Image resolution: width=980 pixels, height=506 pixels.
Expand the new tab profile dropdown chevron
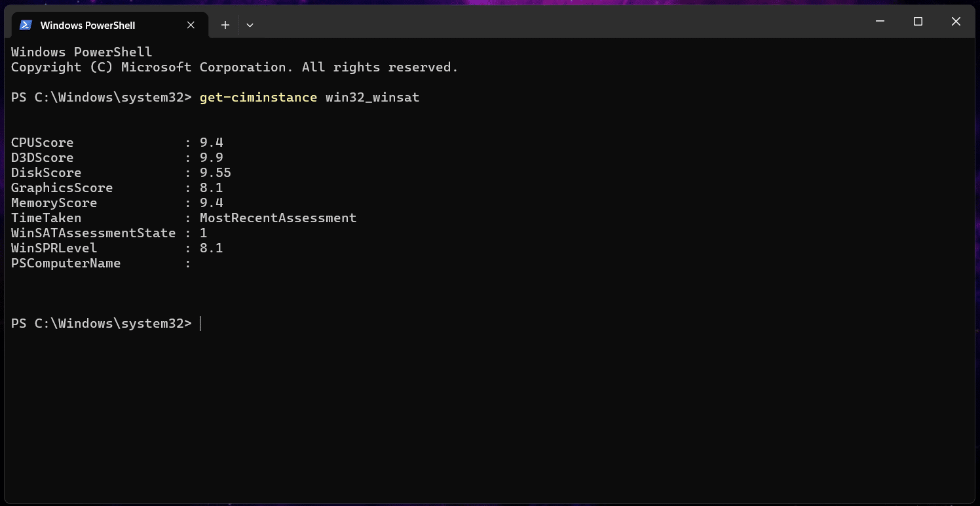250,25
